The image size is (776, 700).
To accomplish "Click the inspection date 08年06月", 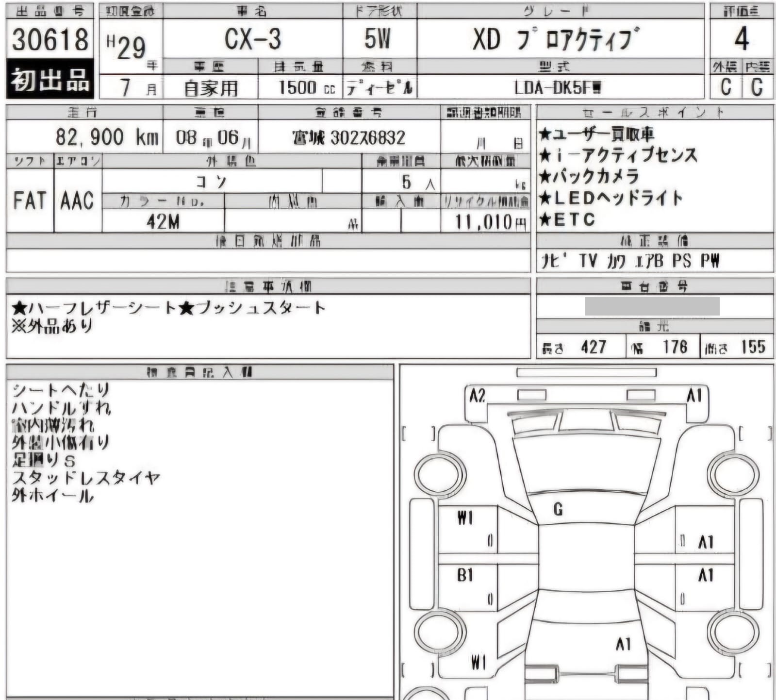I will coord(213,138).
